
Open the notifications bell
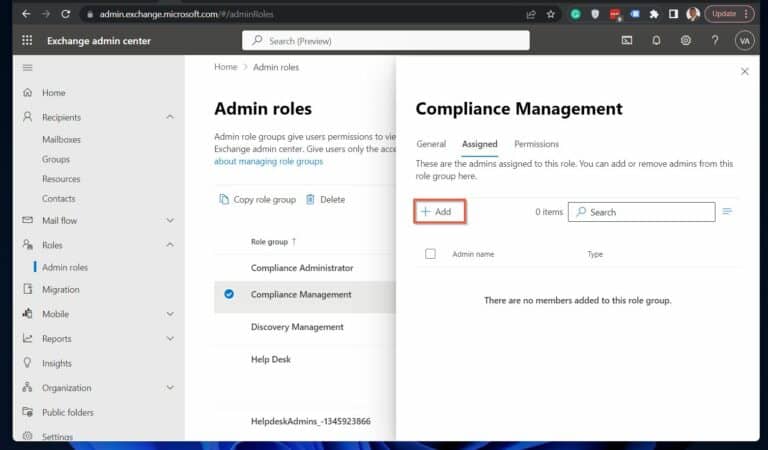[656, 41]
